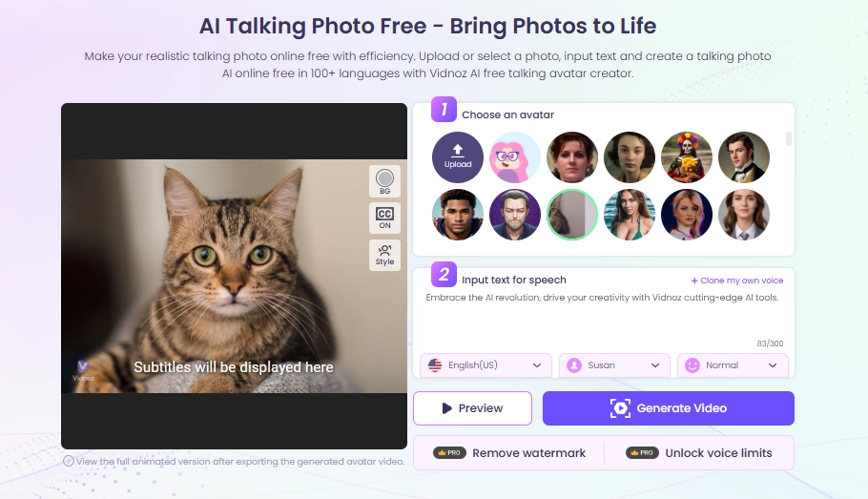Click Unlock voice limits PRO option
Image resolution: width=868 pixels, height=499 pixels.
[x=698, y=453]
